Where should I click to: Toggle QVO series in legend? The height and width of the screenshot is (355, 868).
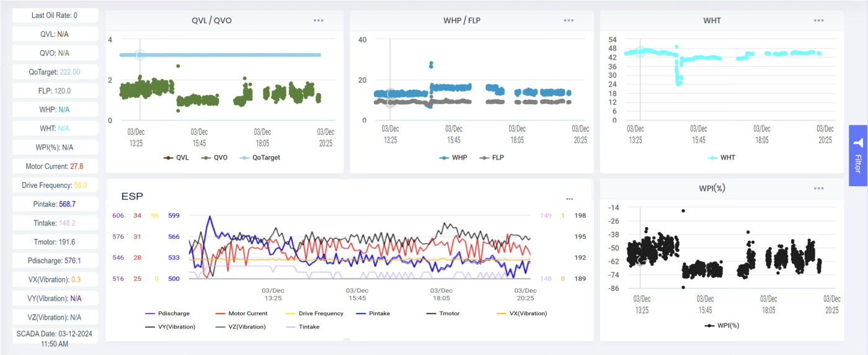(214, 158)
